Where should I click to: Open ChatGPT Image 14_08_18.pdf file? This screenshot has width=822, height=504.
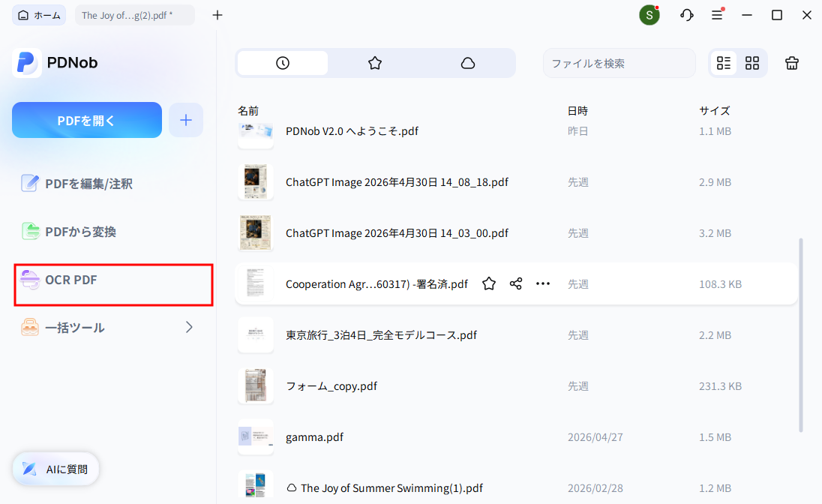coord(397,182)
